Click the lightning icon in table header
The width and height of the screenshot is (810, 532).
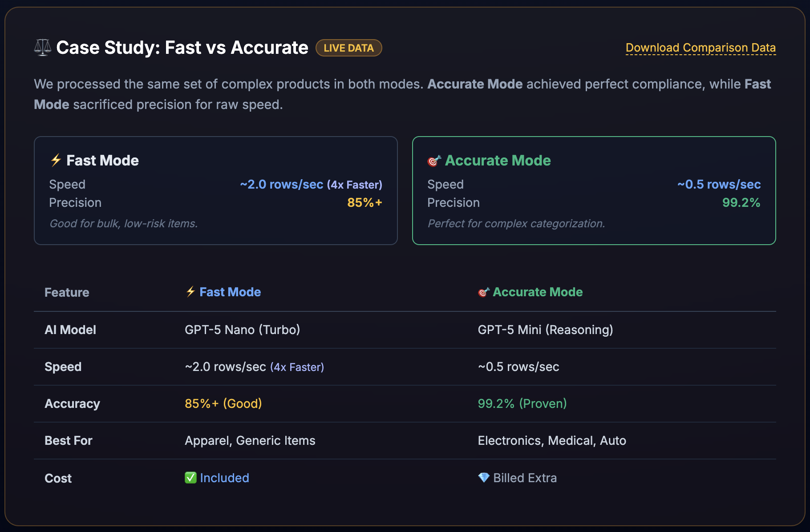[x=190, y=292]
